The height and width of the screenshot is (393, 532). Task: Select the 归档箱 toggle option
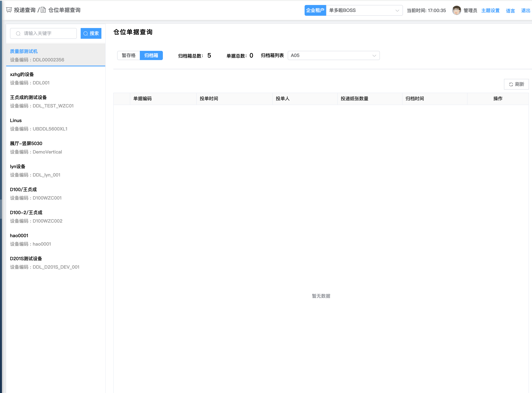click(x=151, y=55)
